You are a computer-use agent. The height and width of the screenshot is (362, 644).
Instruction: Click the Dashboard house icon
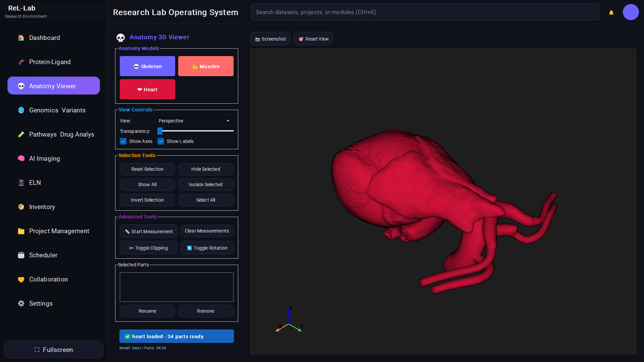pos(21,38)
